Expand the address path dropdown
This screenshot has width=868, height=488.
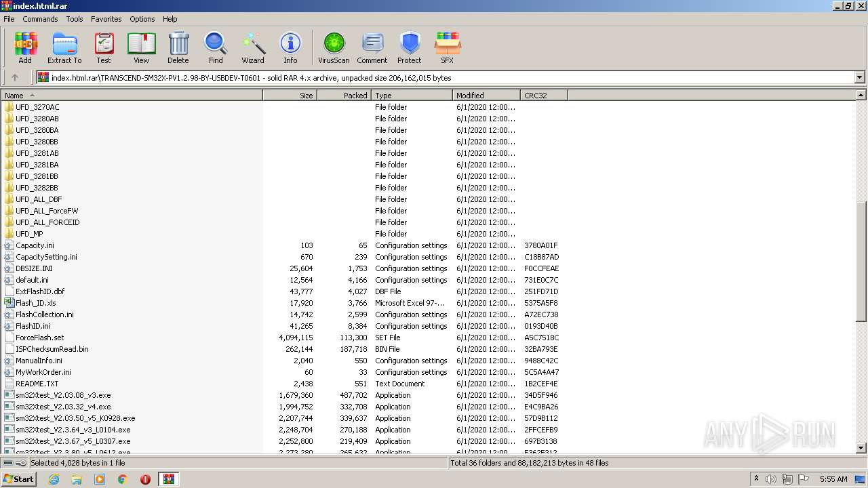pyautogui.click(x=859, y=77)
